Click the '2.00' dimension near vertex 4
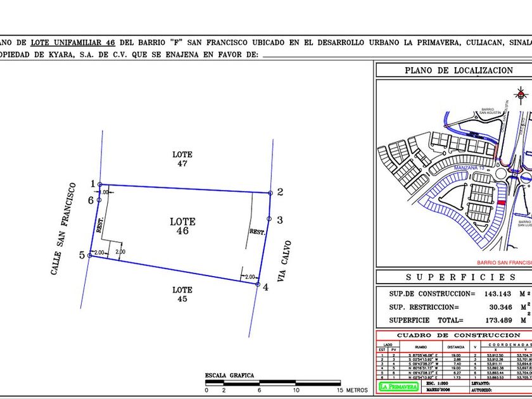The width and height of the screenshot is (532, 399). pyautogui.click(x=250, y=277)
